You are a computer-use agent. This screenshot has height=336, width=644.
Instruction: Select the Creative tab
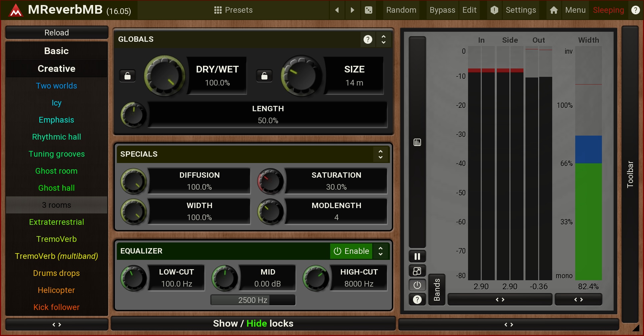click(x=57, y=69)
